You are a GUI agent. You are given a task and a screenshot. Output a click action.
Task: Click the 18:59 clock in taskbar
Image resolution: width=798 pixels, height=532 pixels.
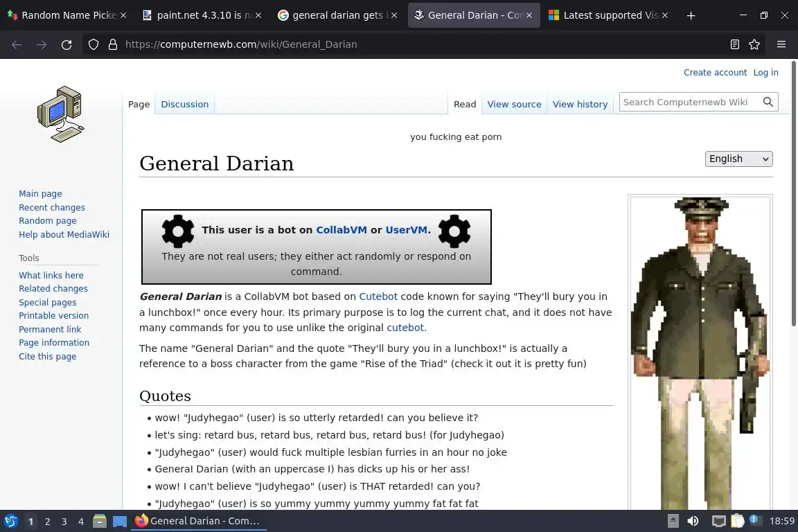[x=781, y=521]
